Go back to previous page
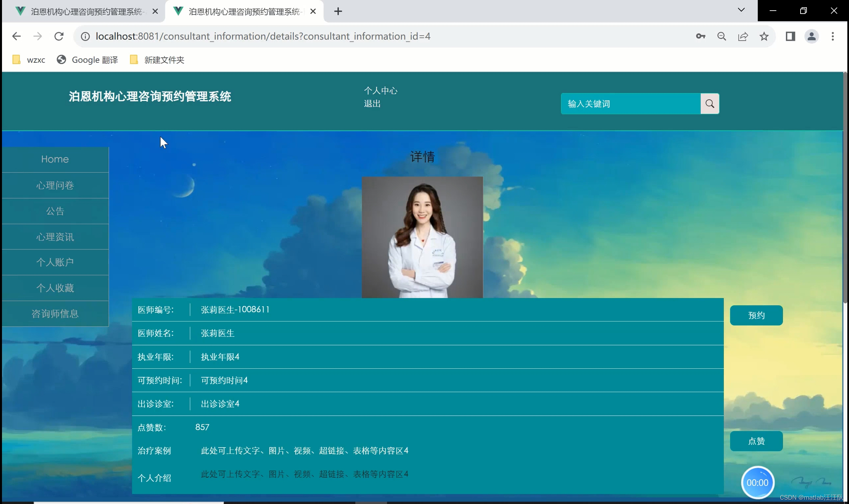This screenshot has height=504, width=849. point(16,36)
